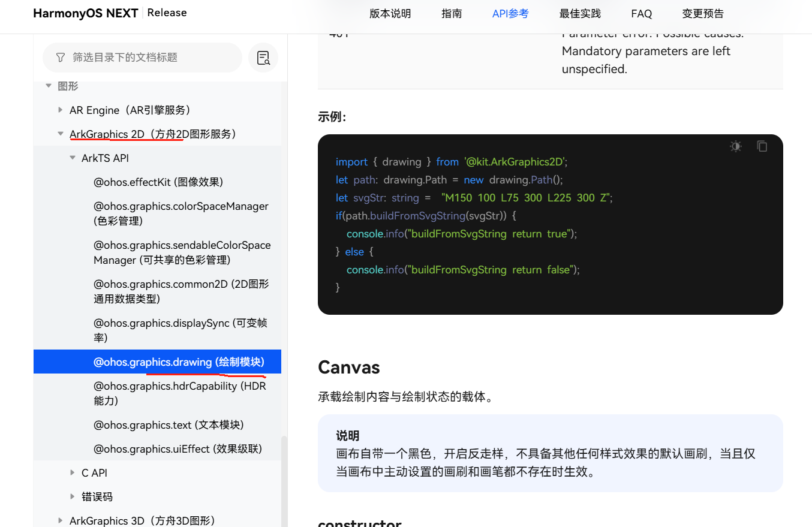Screen dimensions: 812x527
Task: Collapse the ArkTS API subtree
Action: point(73,158)
